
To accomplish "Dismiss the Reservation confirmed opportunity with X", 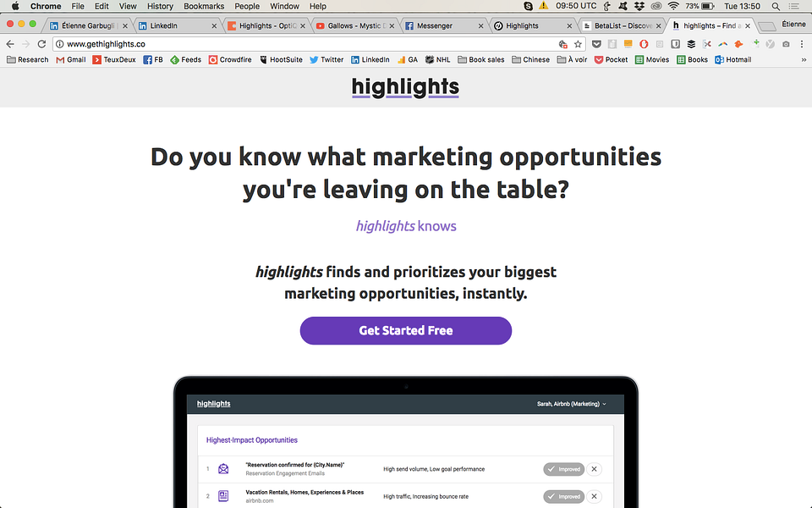I will pyautogui.click(x=594, y=469).
